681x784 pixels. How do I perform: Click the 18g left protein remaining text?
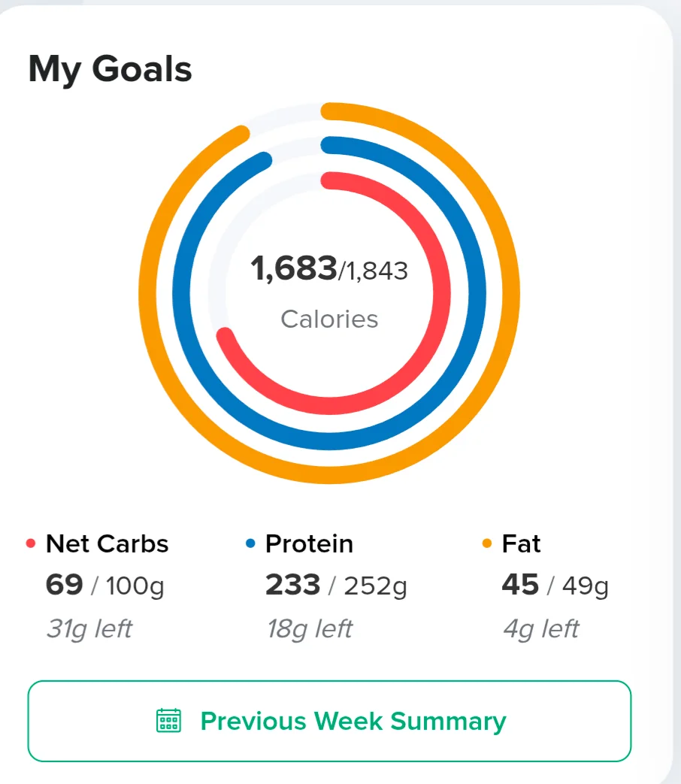pyautogui.click(x=310, y=629)
